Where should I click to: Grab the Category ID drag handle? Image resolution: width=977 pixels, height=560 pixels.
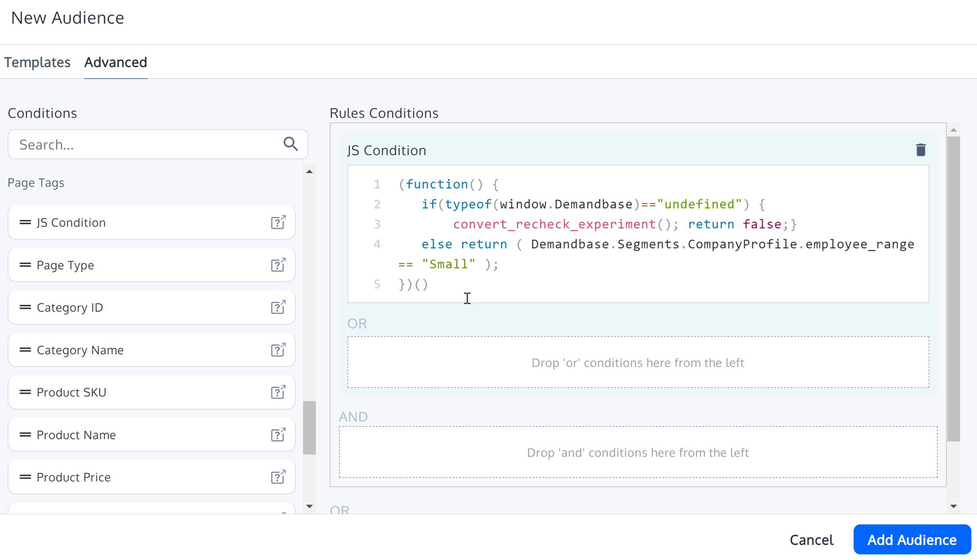coord(25,307)
